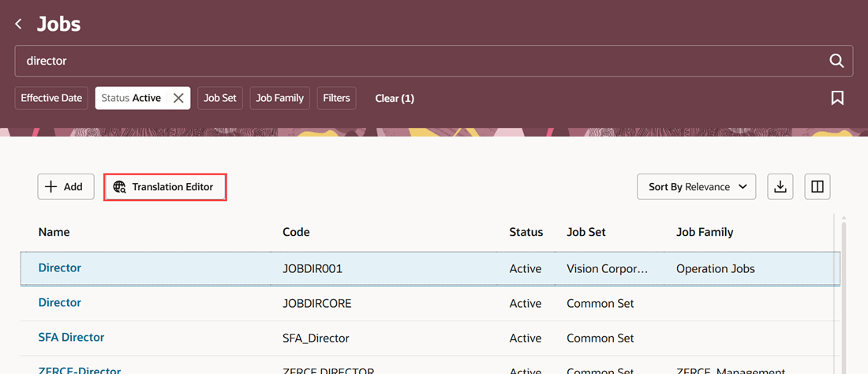Open the SFA Director job link

click(71, 337)
